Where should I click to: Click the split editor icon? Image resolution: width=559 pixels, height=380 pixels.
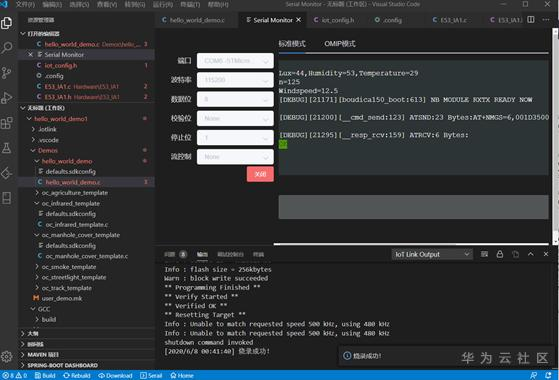coord(531,20)
